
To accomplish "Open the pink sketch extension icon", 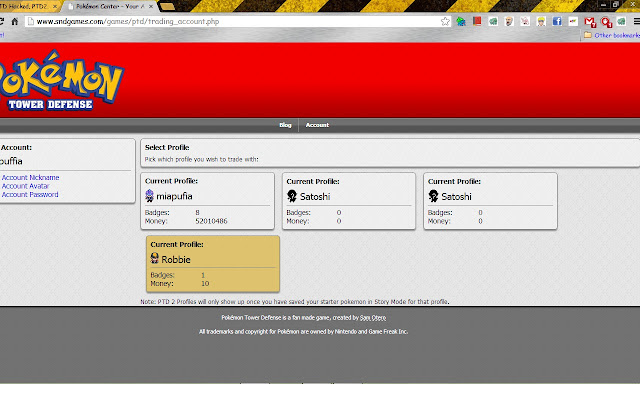I will pos(525,21).
